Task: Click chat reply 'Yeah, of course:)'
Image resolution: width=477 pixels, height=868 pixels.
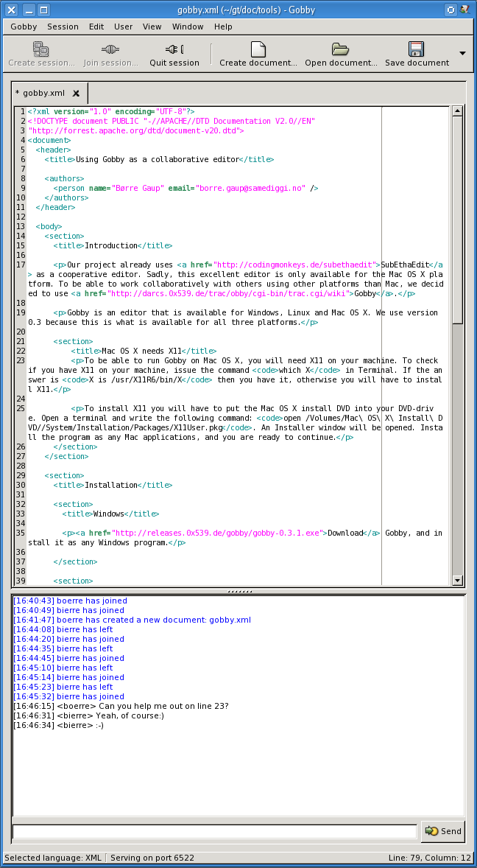Action: click(130, 715)
